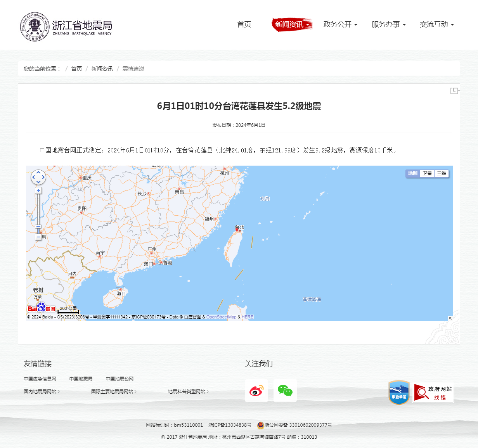Viewport: 478px width, 448px height.
Task: Open the WeChat social icon
Action: (285, 391)
